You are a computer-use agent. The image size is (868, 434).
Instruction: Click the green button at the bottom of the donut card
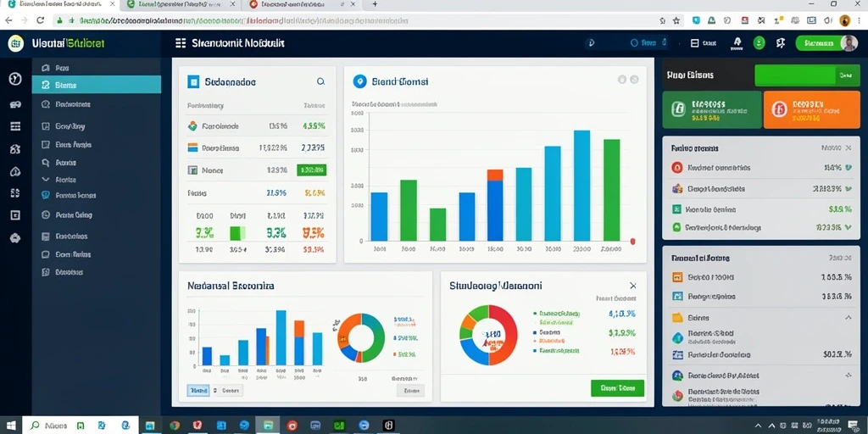(617, 388)
